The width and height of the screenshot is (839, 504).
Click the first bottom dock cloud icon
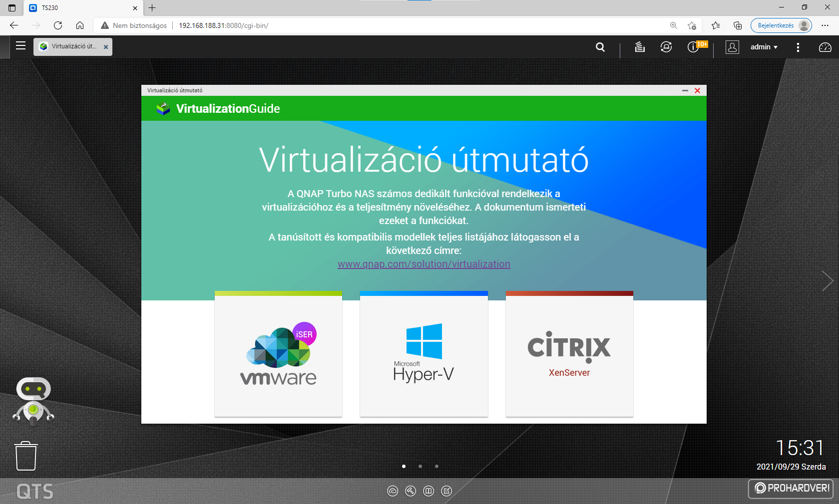coord(393,491)
